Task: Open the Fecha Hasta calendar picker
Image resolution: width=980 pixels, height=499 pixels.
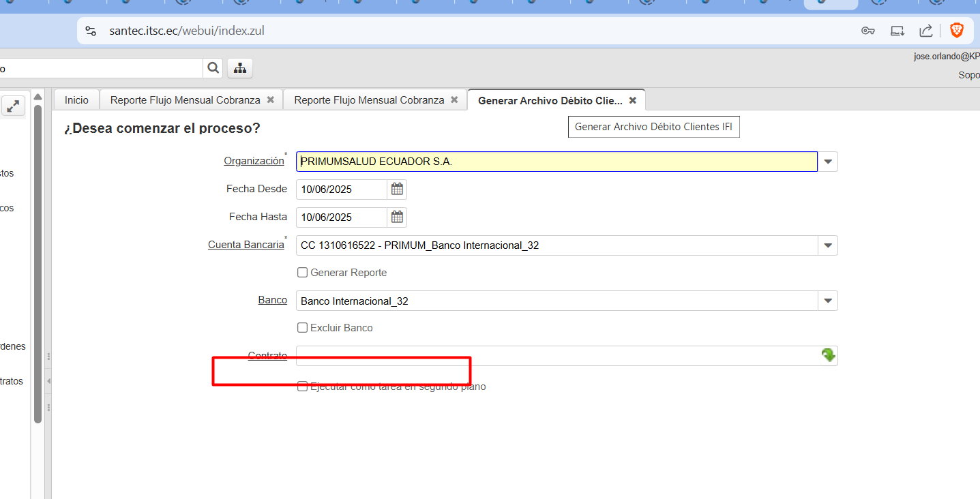Action: (x=397, y=217)
